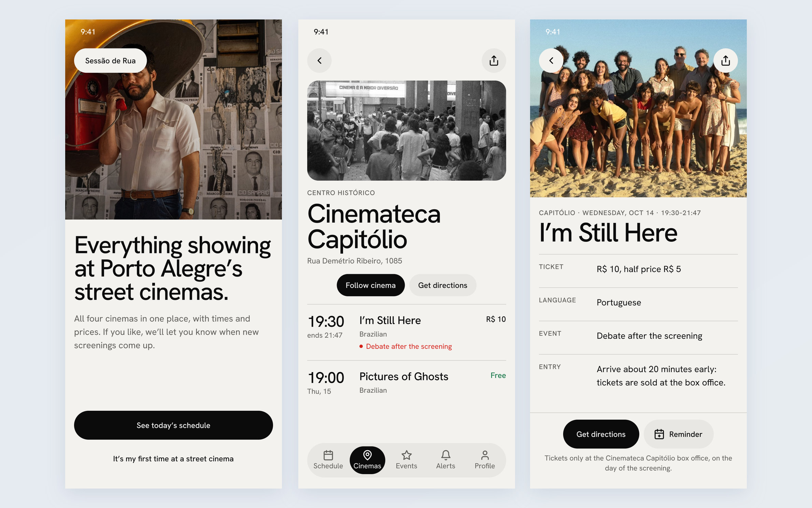Tap the Sessão de Rua badge
Screen dimensions: 812x508
point(110,60)
